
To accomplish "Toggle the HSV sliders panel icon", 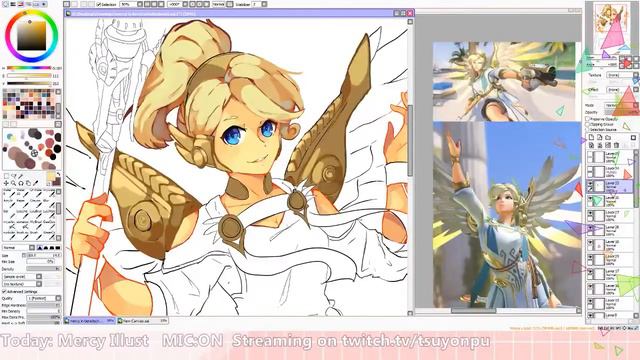I will 20,4.
